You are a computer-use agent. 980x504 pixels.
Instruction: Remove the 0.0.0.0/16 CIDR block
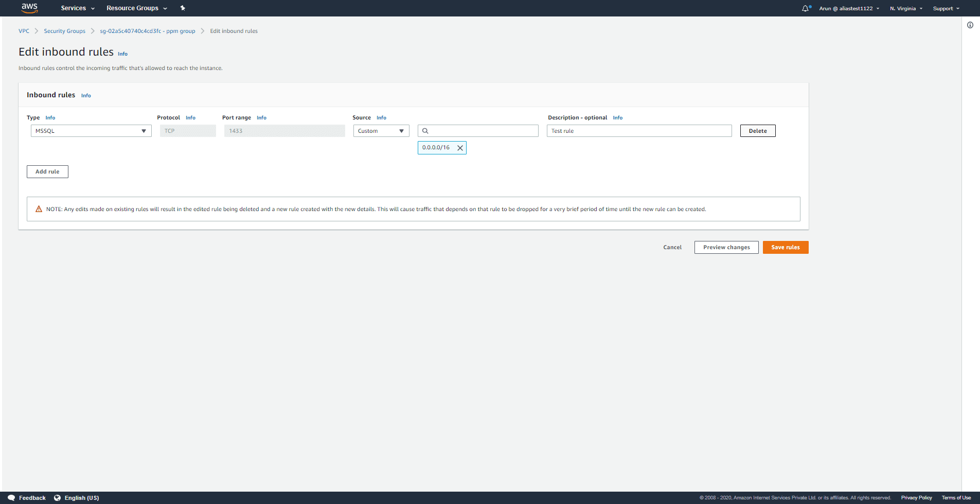point(460,148)
